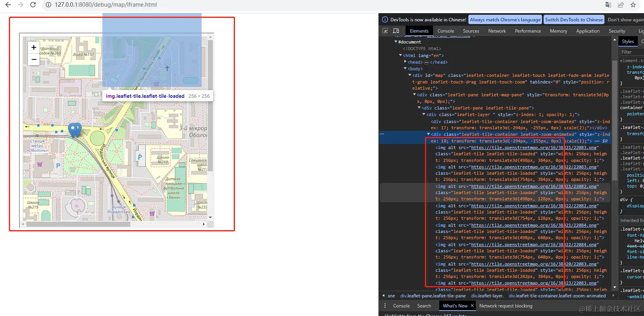644x316 pixels.
Task: Open the tile 38321/22084.png link
Action: (534, 225)
